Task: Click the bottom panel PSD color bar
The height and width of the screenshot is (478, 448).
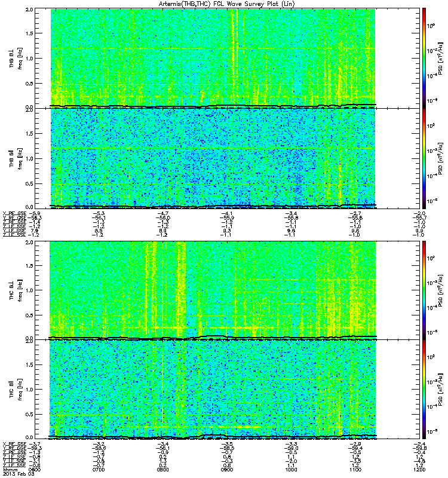Action: point(424,389)
